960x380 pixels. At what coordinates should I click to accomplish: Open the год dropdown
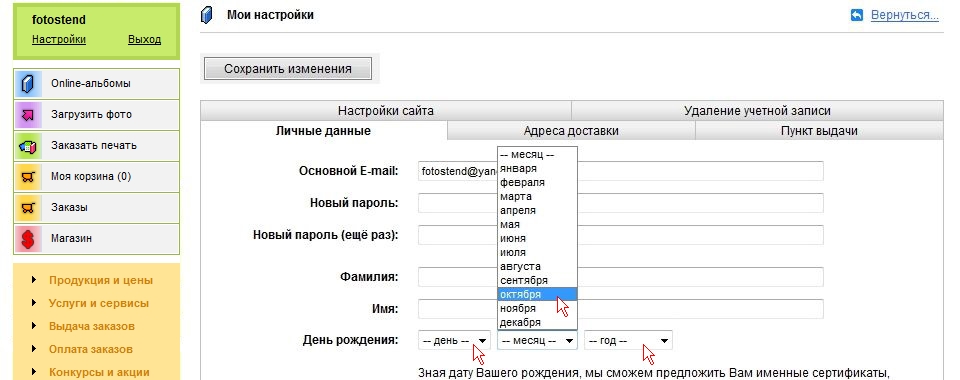(x=628, y=340)
